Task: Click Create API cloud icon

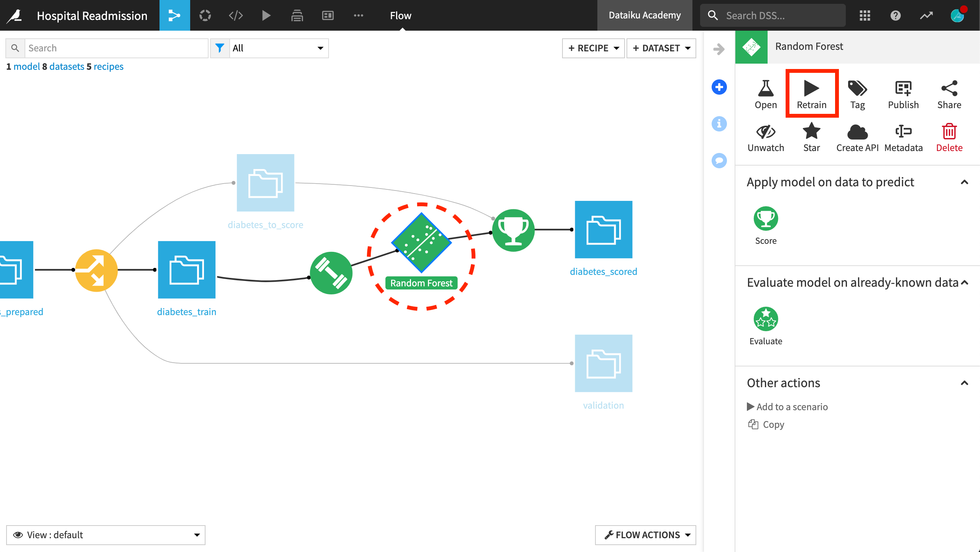Action: (857, 138)
